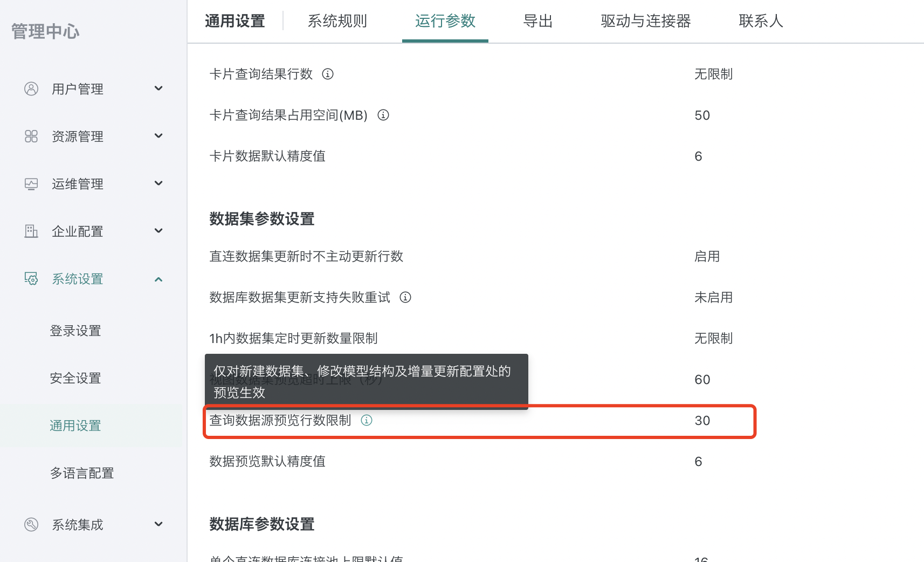This screenshot has height=562, width=924.
Task: Select the 资源管理 grid icon
Action: [x=31, y=136]
